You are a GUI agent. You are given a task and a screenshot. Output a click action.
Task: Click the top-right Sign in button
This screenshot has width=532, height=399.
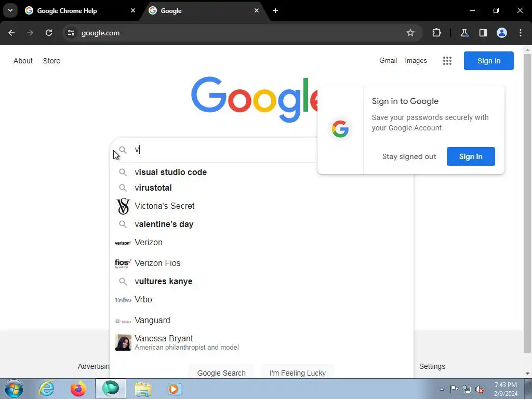click(488, 61)
